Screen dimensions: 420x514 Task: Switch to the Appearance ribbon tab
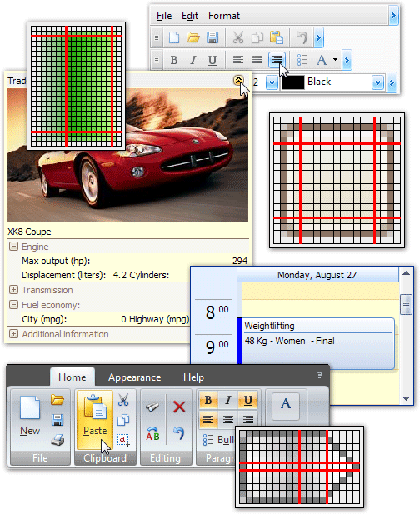tap(134, 377)
